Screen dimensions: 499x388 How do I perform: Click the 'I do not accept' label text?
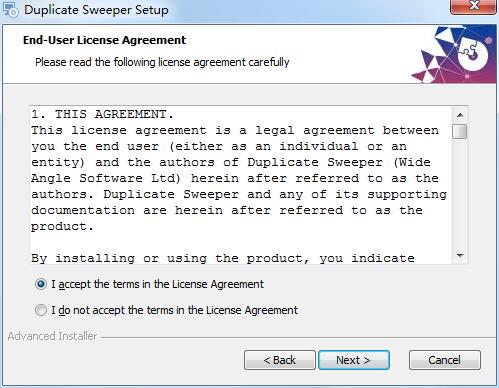[x=174, y=310]
